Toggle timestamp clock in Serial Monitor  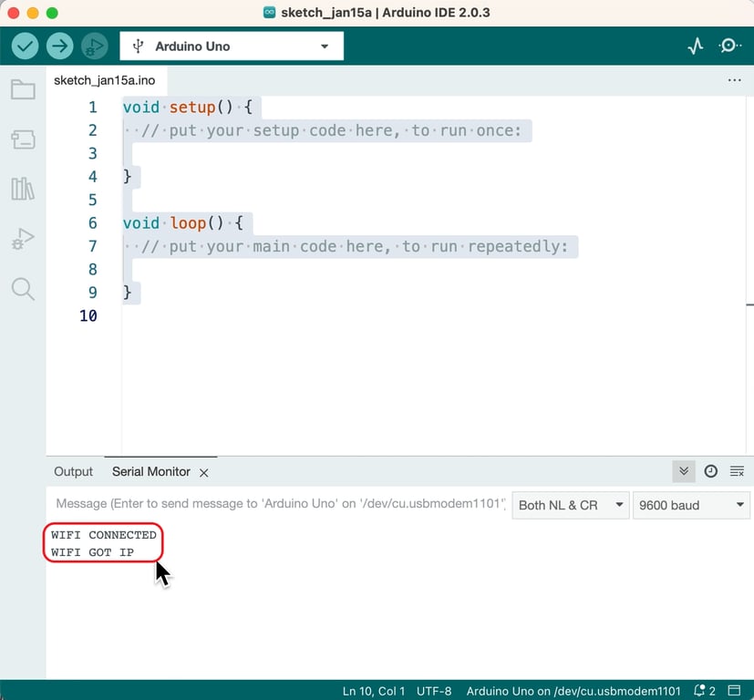click(710, 471)
